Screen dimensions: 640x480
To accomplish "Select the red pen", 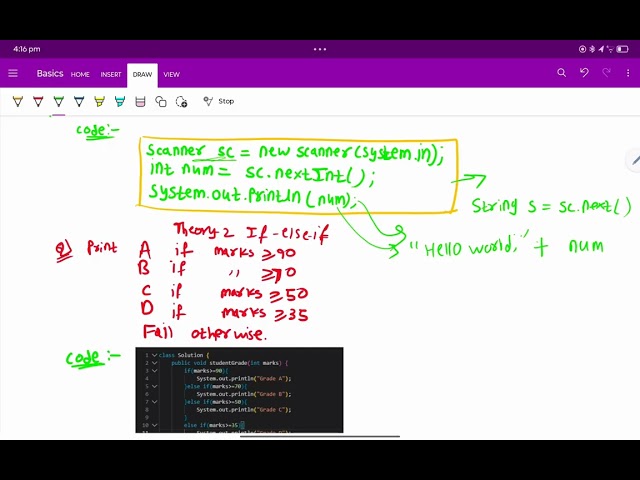I will click(x=38, y=101).
